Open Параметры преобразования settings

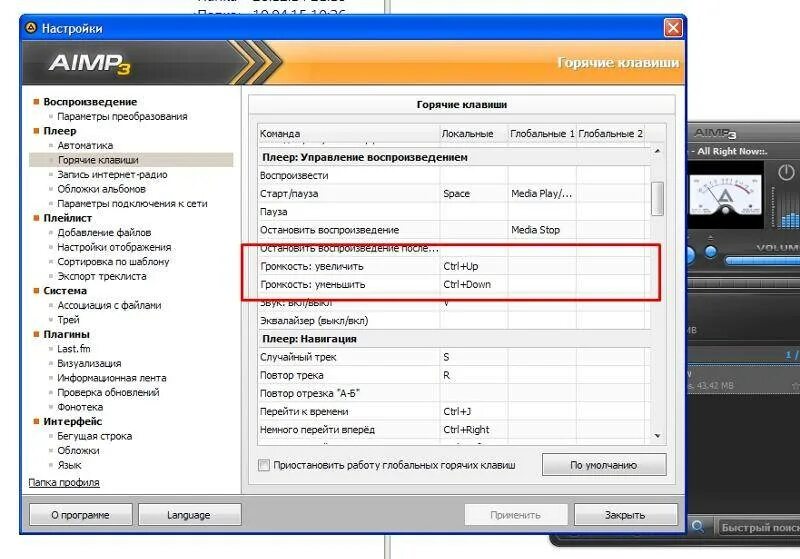tap(122, 116)
